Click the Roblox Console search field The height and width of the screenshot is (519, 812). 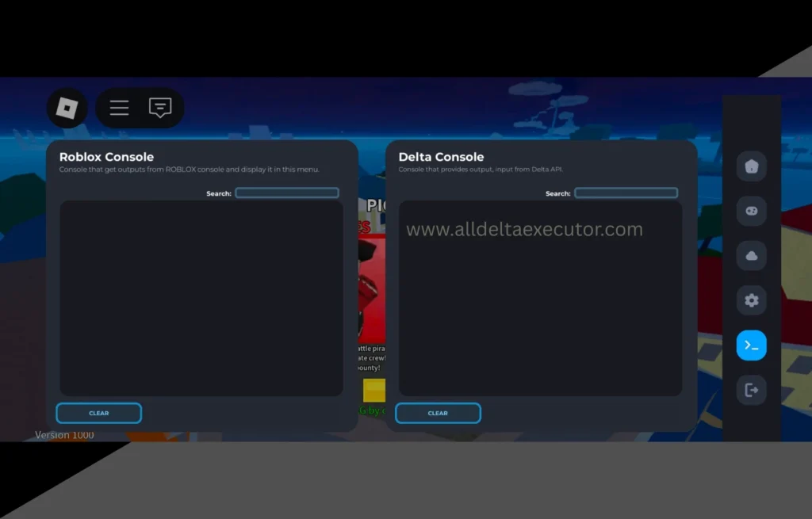tap(287, 193)
